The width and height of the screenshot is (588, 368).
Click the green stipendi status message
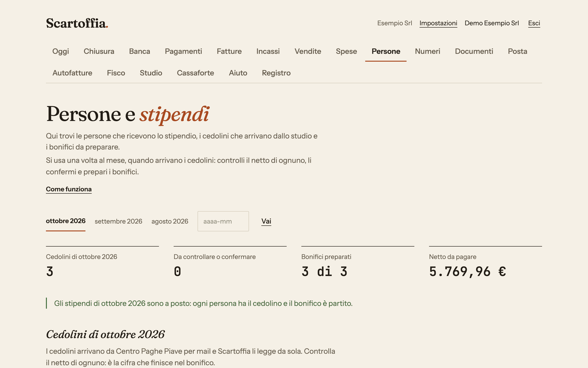[203, 304]
